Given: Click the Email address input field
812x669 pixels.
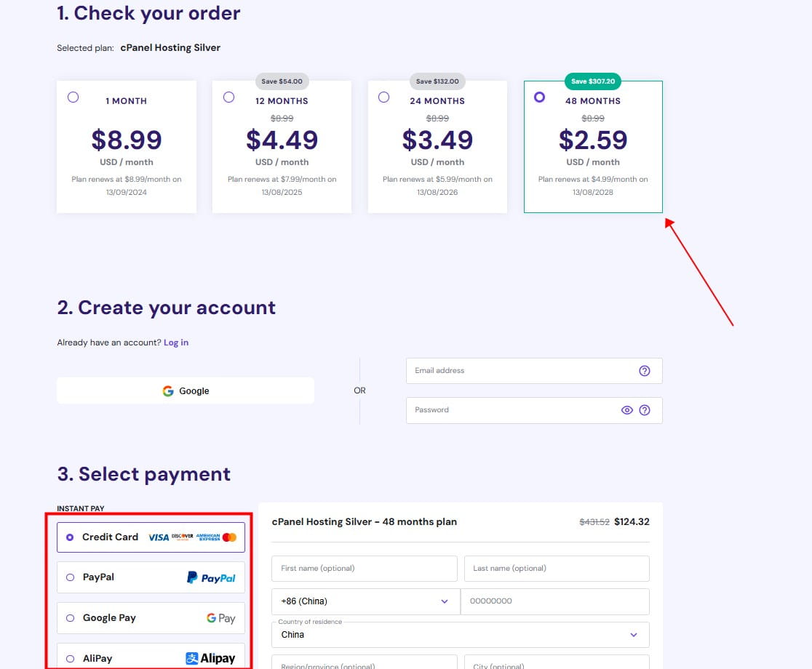Looking at the screenshot, I should pyautogui.click(x=520, y=371).
